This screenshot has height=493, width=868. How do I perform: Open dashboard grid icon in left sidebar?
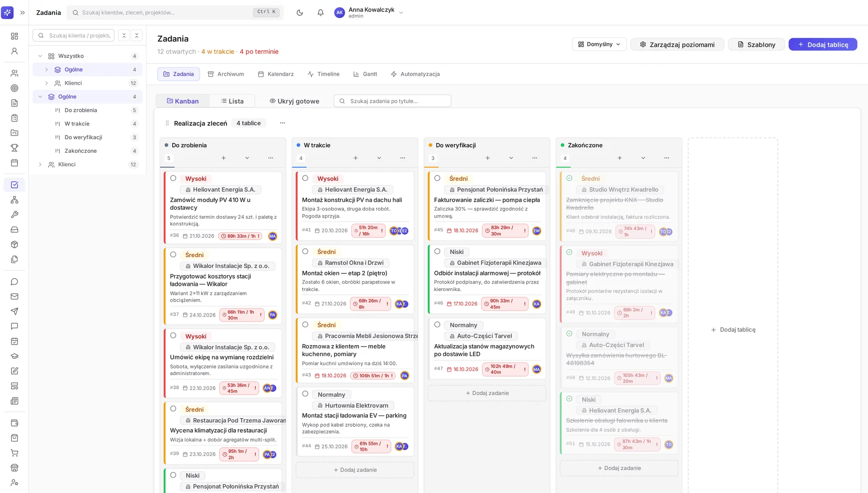[x=14, y=36]
